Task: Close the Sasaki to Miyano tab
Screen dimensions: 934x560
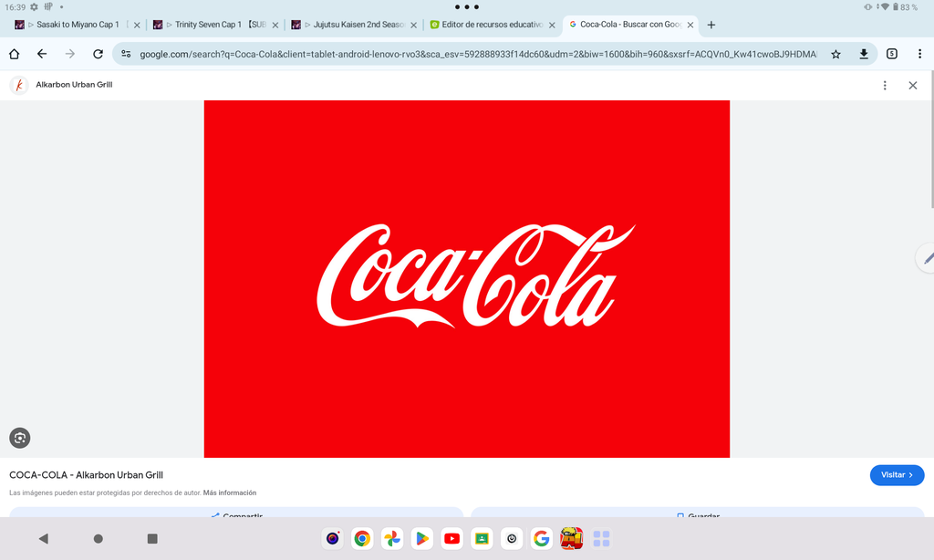Action: point(137,25)
